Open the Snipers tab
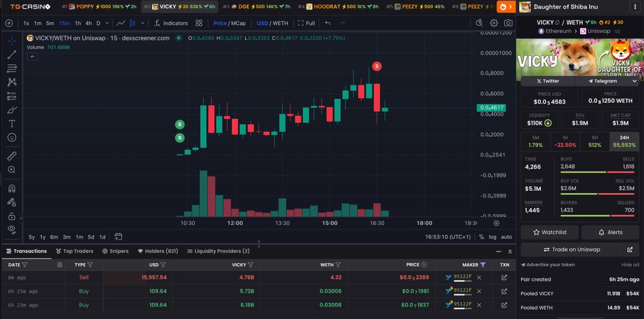644x319 pixels. (115, 251)
